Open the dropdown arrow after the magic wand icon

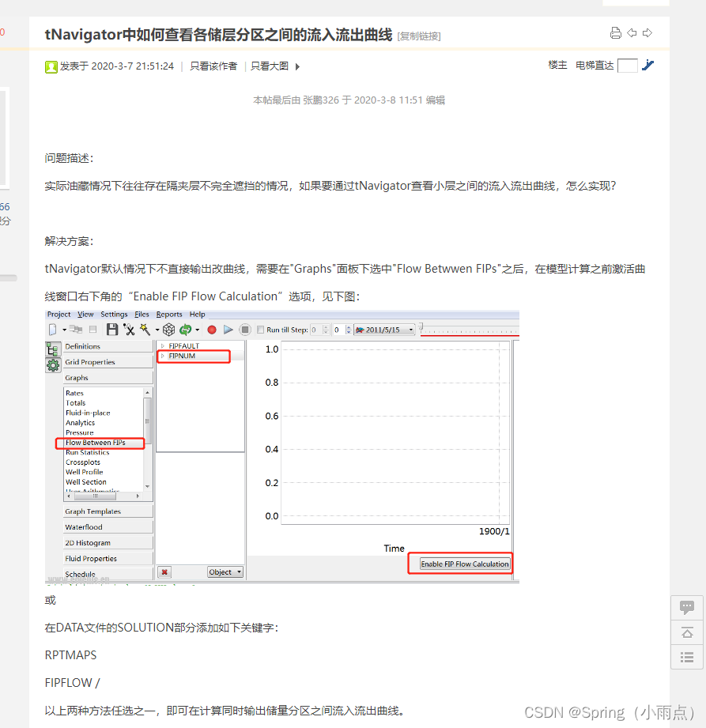pyautogui.click(x=157, y=330)
